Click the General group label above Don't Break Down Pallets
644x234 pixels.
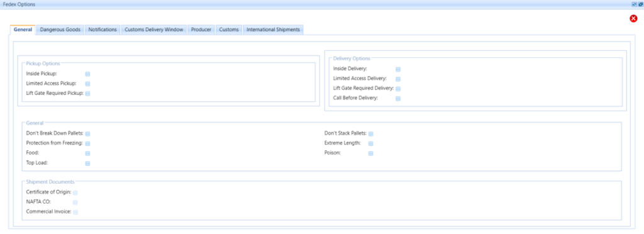35,123
